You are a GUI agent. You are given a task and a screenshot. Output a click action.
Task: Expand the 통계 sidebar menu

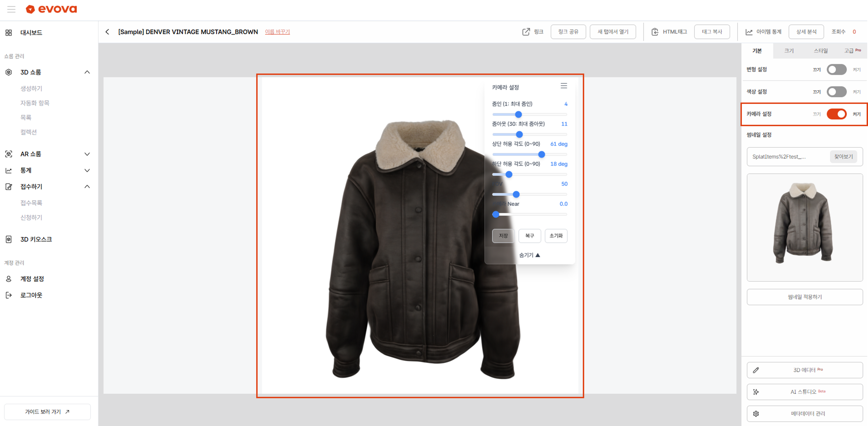pos(87,171)
